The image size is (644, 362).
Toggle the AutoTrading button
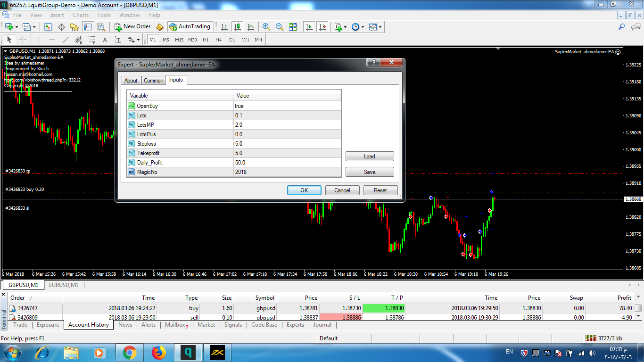pos(190,27)
